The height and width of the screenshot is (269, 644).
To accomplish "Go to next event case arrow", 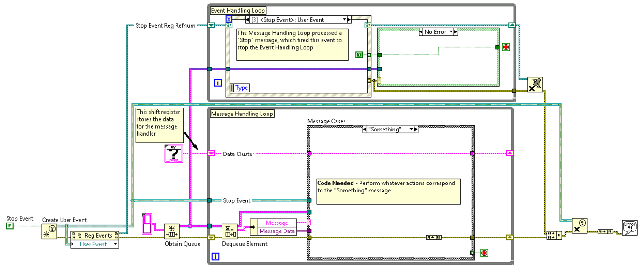I will pos(349,19).
